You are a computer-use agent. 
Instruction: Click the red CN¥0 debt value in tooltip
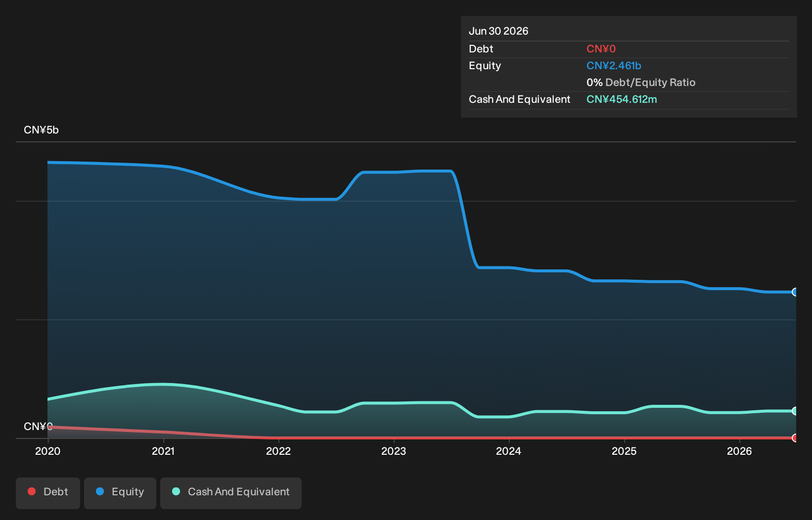[601, 49]
